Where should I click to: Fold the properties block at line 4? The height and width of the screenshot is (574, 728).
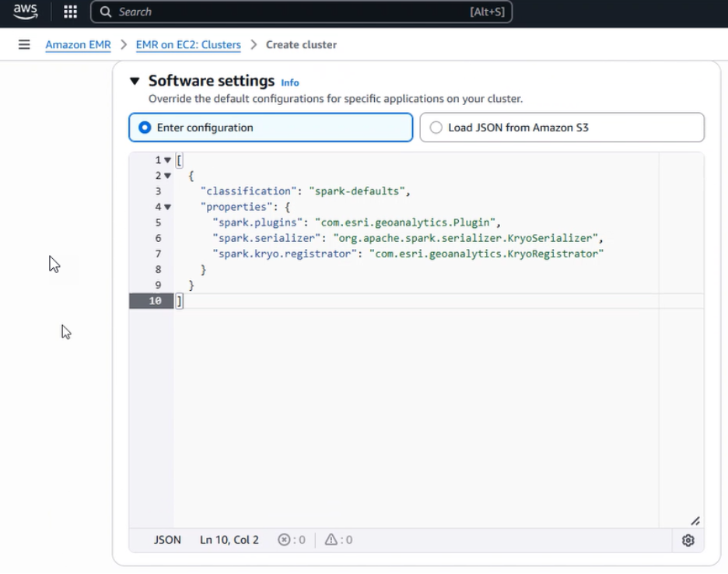click(x=167, y=207)
